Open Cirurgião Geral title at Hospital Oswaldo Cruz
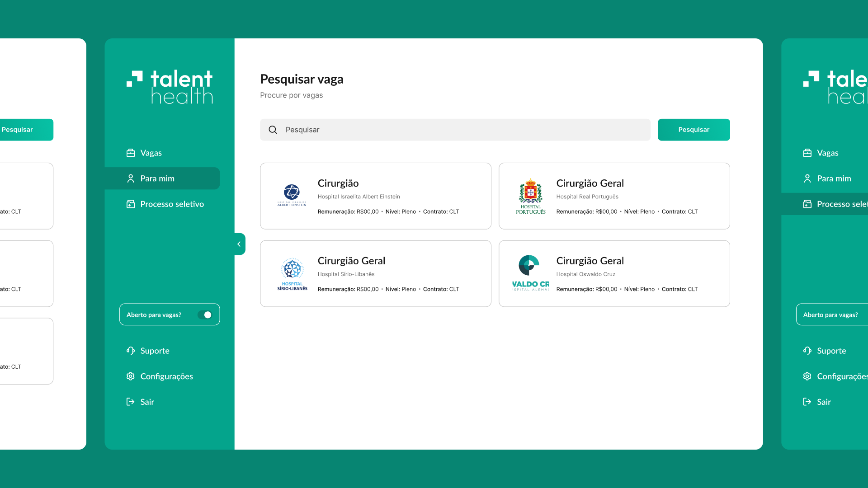 coord(590,261)
